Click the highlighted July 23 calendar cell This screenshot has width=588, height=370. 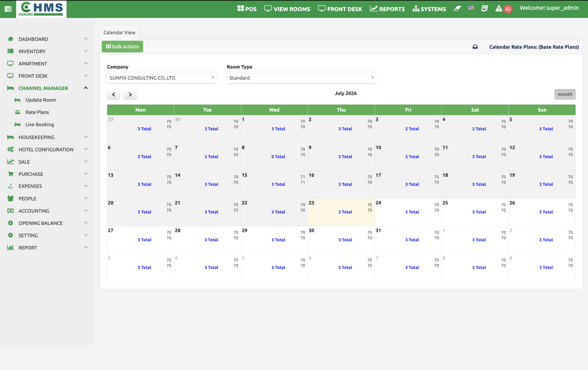(x=341, y=212)
